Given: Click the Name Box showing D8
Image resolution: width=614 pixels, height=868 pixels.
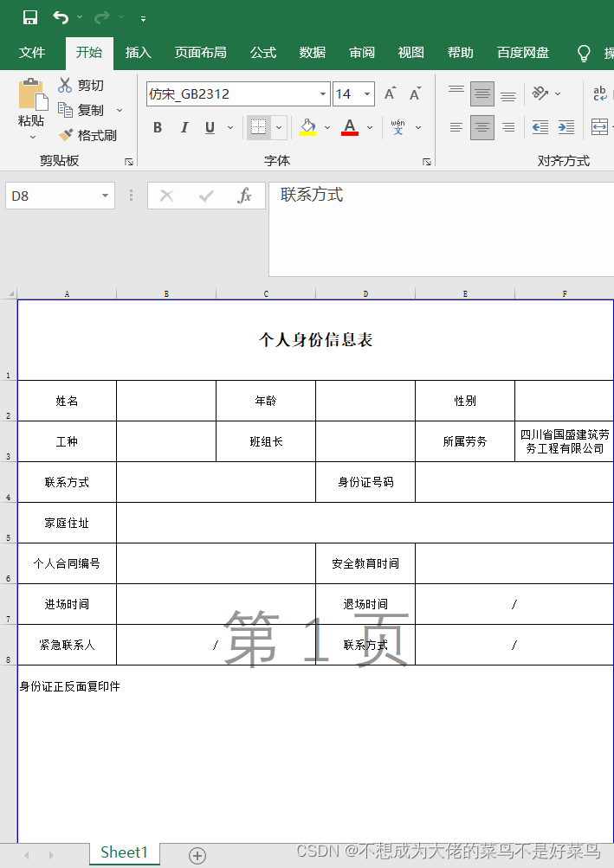Looking at the screenshot, I should point(60,196).
